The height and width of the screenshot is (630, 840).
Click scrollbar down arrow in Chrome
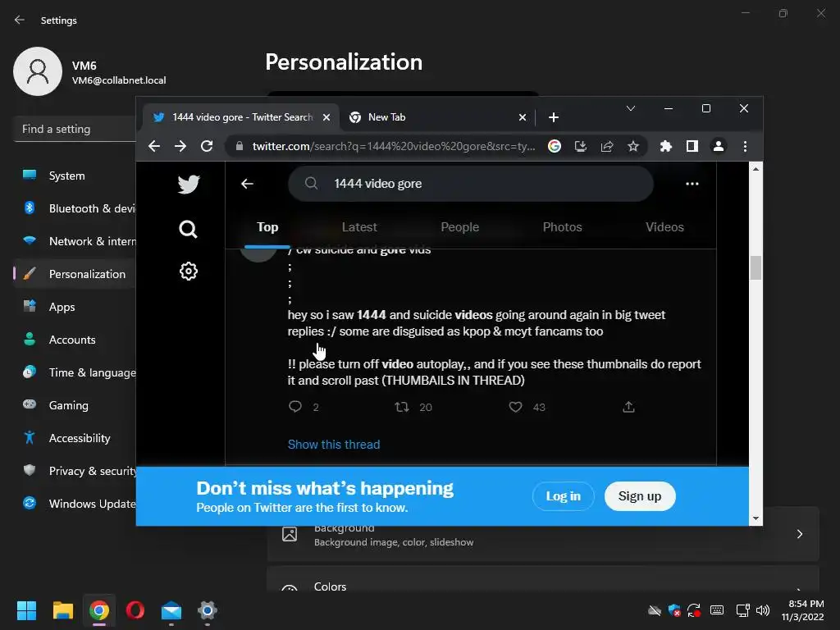pyautogui.click(x=756, y=518)
